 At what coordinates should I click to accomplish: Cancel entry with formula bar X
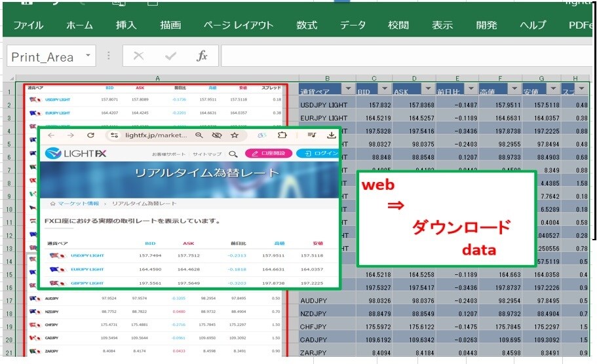[x=138, y=56]
